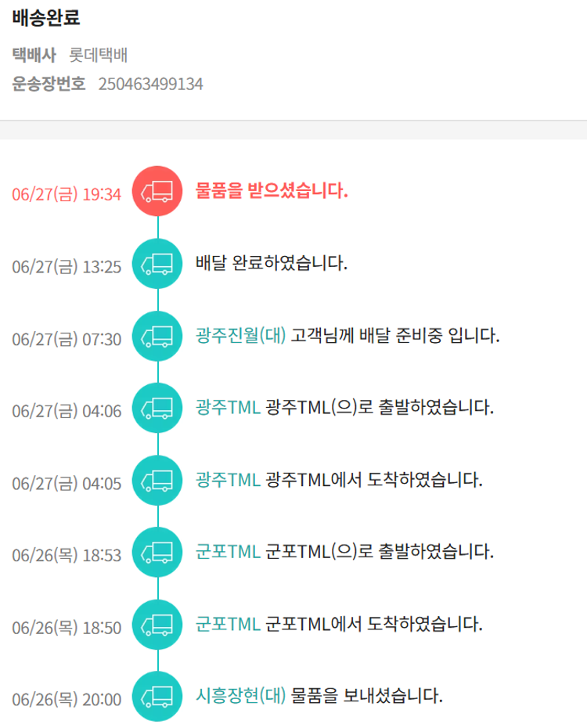Click the 06/26(목) 20:00 timestamp

67,699
